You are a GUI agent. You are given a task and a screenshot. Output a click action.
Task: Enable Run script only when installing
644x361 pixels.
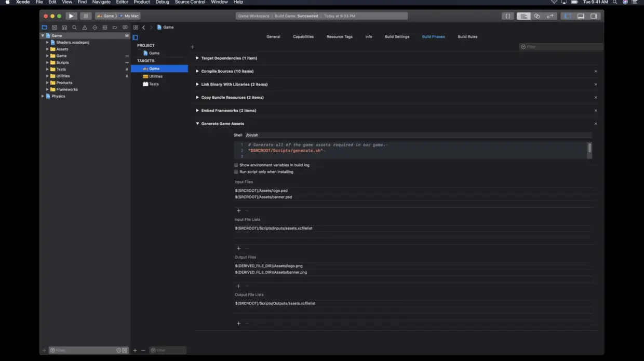coord(236,172)
